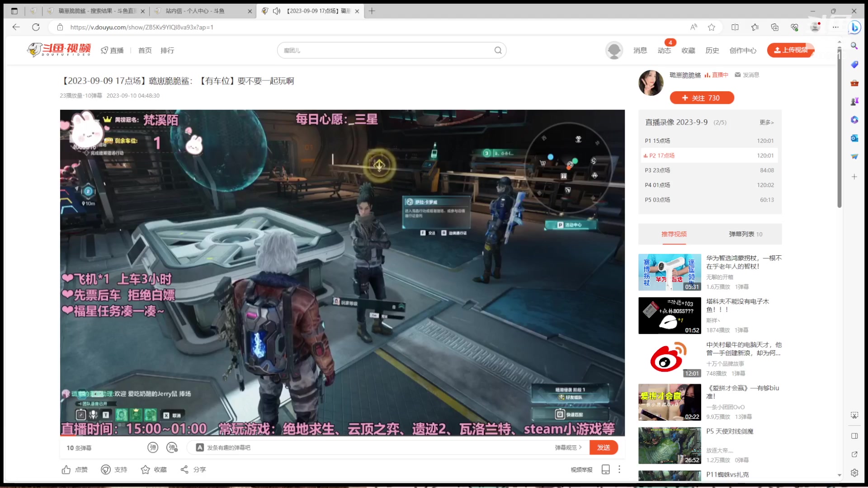The image size is (868, 488).
Task: Mute the tab via speaker icon
Action: (x=277, y=11)
